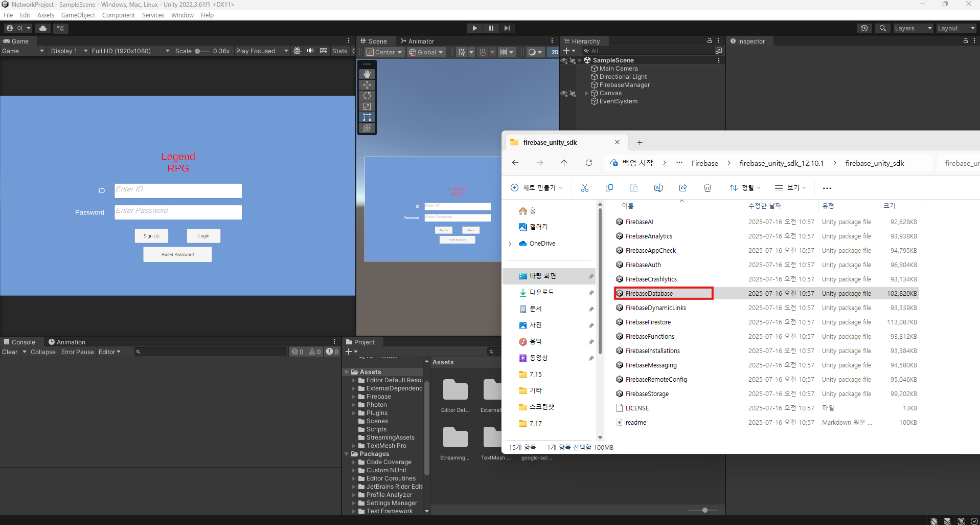Viewport: 980px width, 525px height.
Task: Expand OneDrive in Explorer navigation pane
Action: tap(510, 244)
